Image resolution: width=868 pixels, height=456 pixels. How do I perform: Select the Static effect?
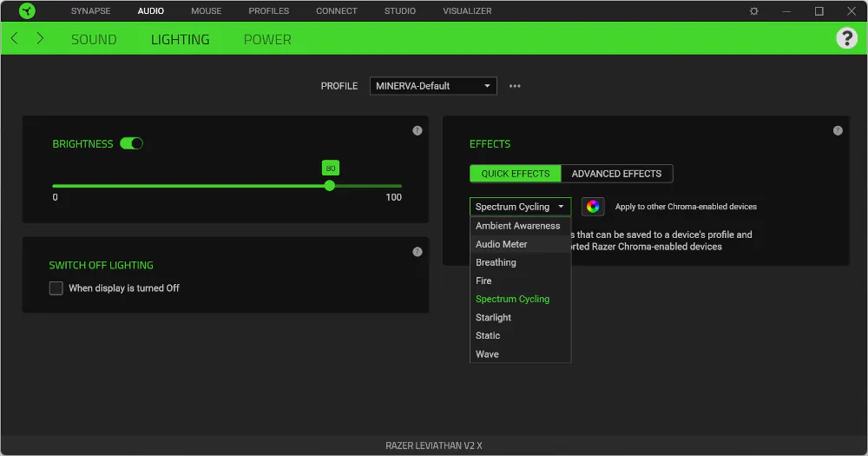point(520,335)
